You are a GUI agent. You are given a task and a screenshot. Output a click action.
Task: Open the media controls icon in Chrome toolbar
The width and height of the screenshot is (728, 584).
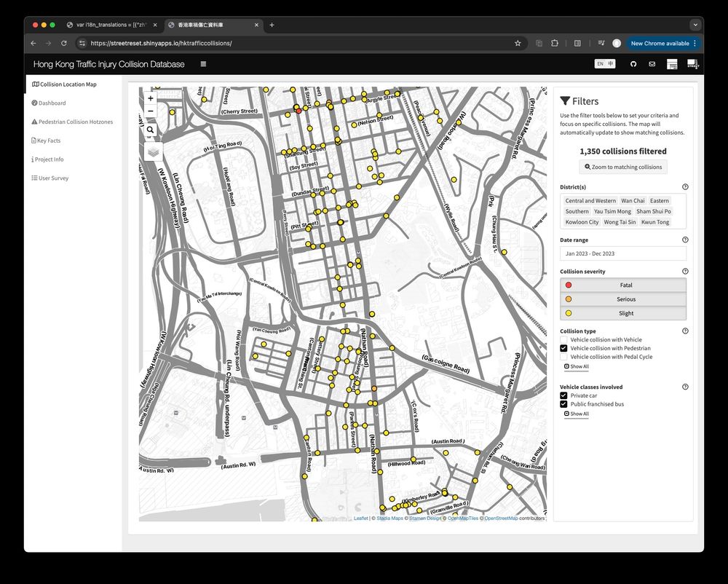601,43
